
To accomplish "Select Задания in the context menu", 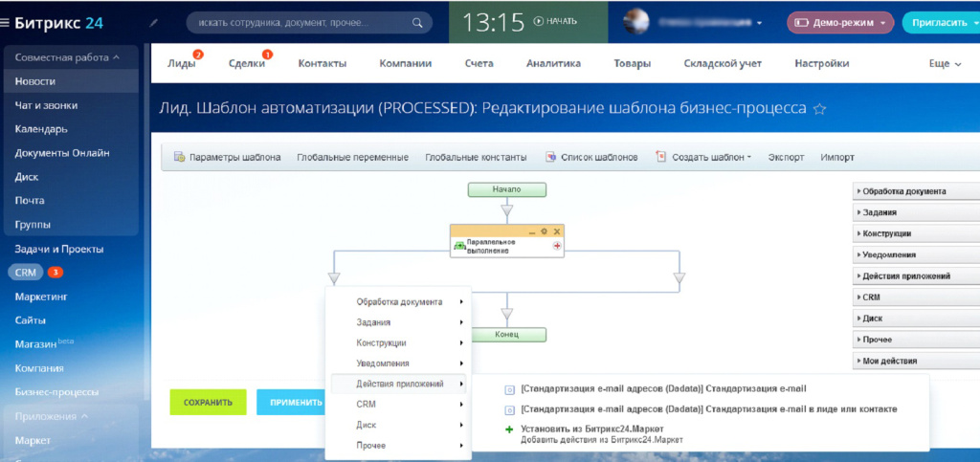I will tap(399, 322).
